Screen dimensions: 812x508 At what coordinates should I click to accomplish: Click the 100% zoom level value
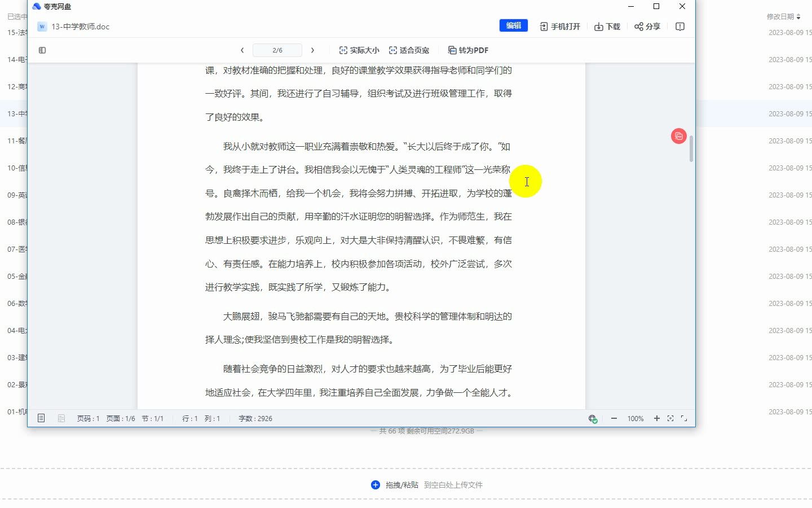636,419
